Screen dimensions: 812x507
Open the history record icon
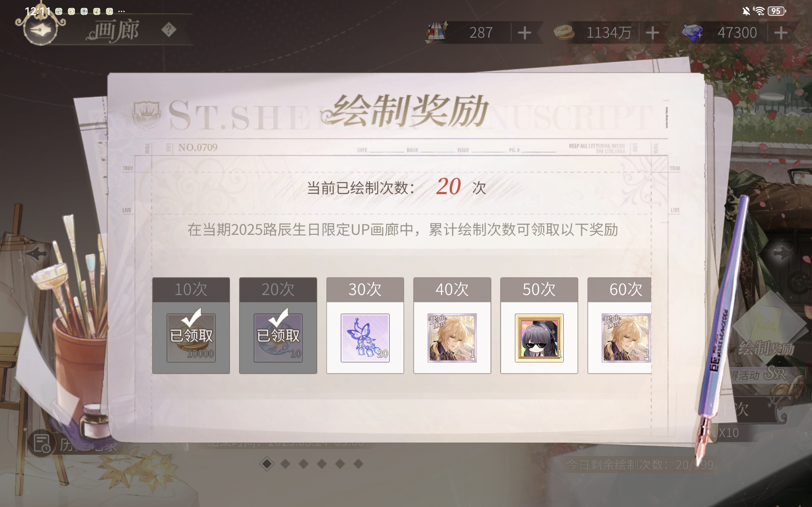coord(42,443)
